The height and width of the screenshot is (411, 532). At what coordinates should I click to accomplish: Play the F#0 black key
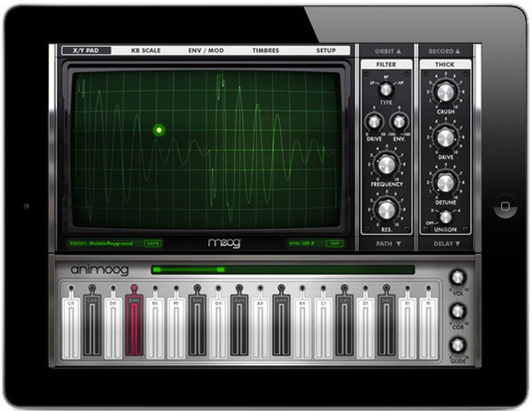[x=197, y=326]
